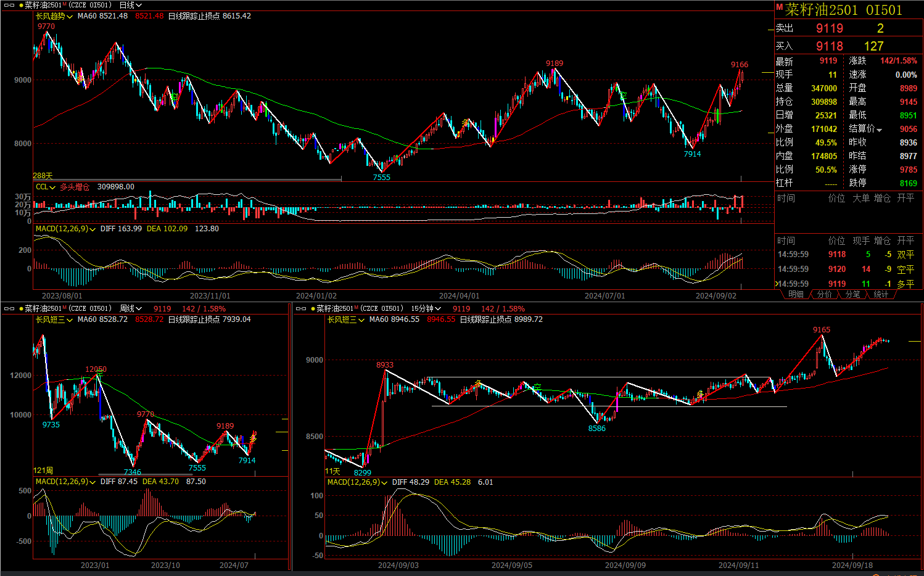Open the 15分钟 period dropdown
Image resolution: width=924 pixels, height=576 pixels.
[x=426, y=308]
